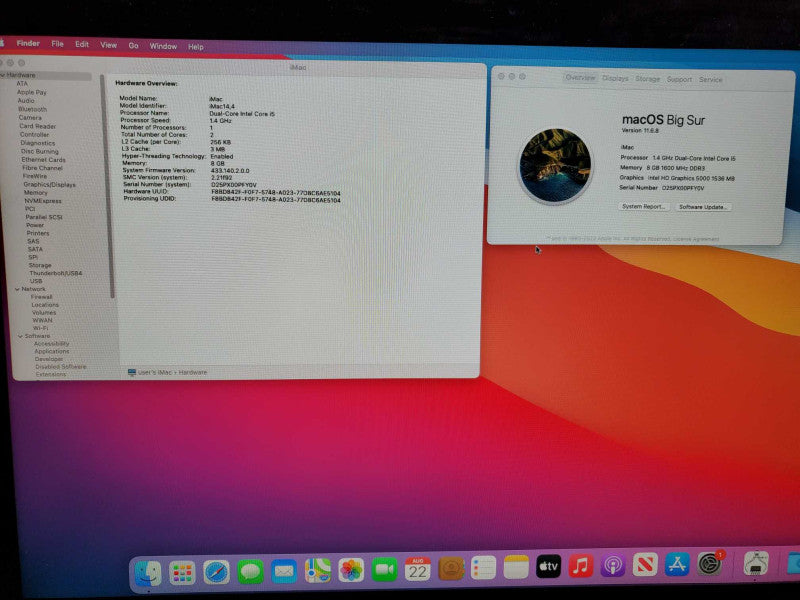
Task: Click the Big Sur artwork image
Action: point(556,165)
